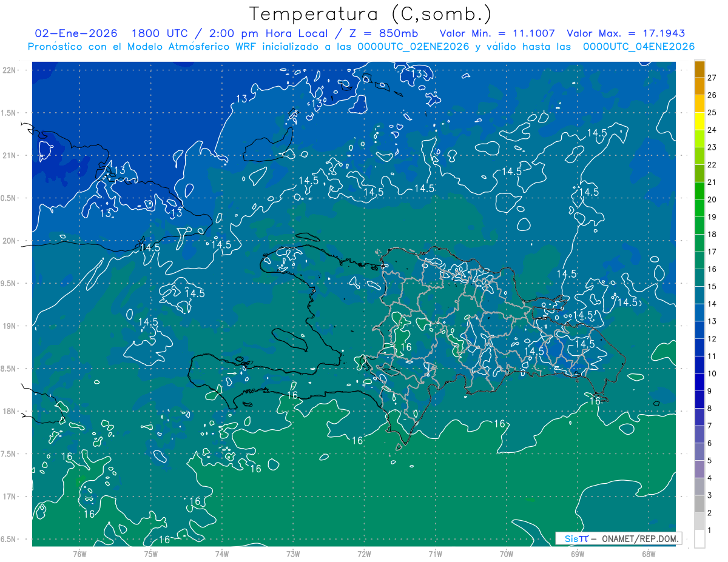Screen dimensions: 728x562
Task: Click the "70W" longitude label
Action: 507,554
